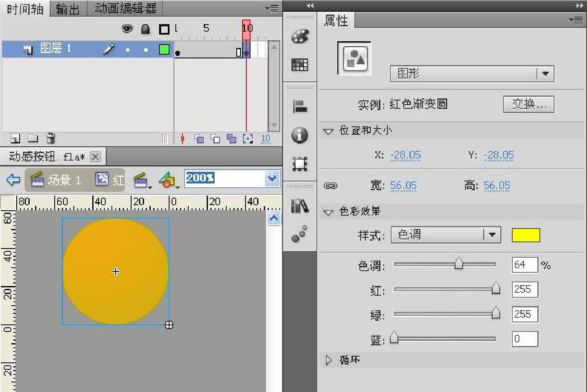Expand the 循环 section

tap(329, 360)
